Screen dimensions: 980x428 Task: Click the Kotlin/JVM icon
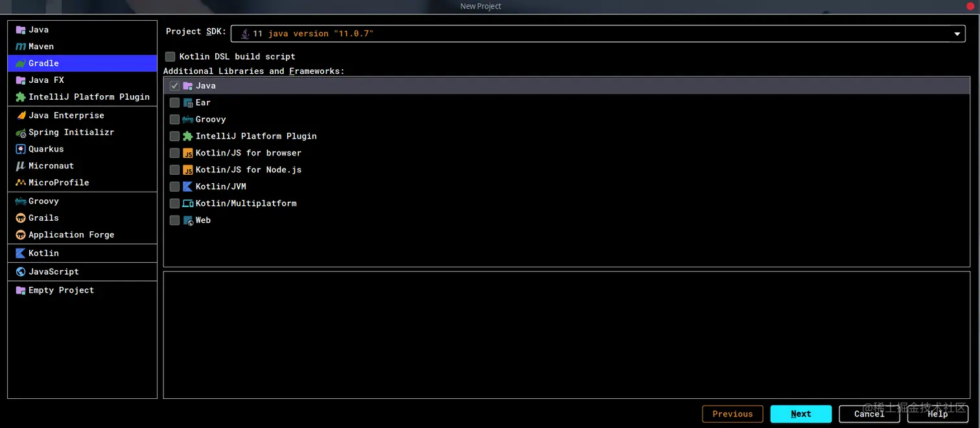pos(188,186)
